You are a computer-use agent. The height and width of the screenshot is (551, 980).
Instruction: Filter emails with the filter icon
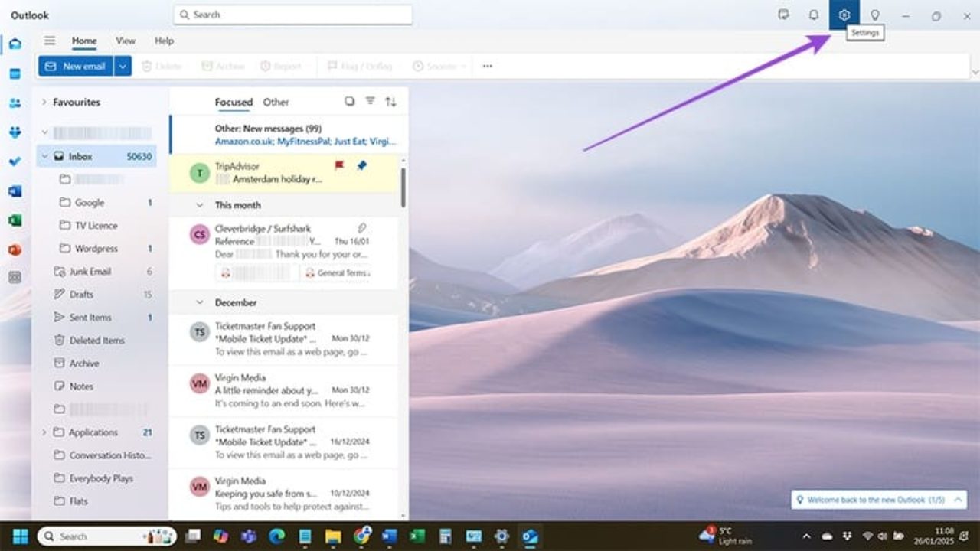(x=370, y=100)
